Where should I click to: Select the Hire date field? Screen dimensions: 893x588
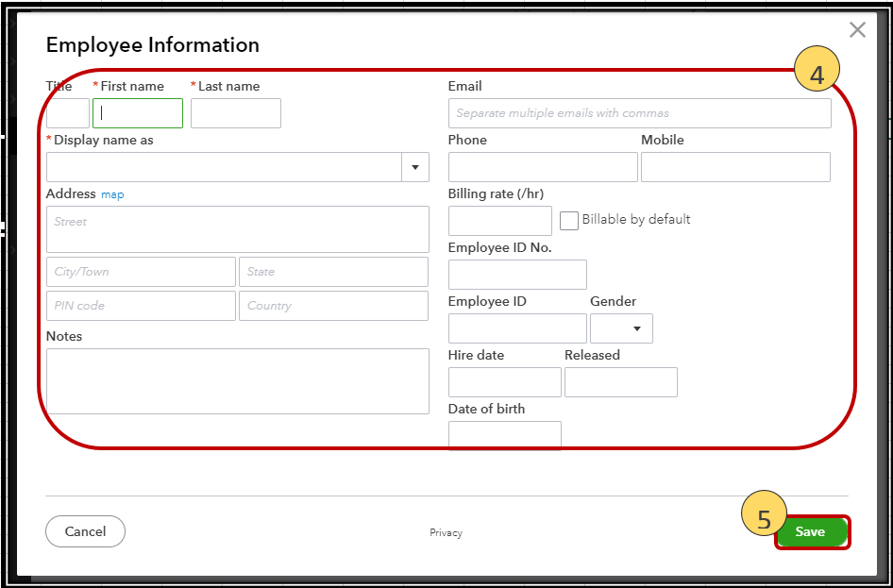[x=505, y=382]
